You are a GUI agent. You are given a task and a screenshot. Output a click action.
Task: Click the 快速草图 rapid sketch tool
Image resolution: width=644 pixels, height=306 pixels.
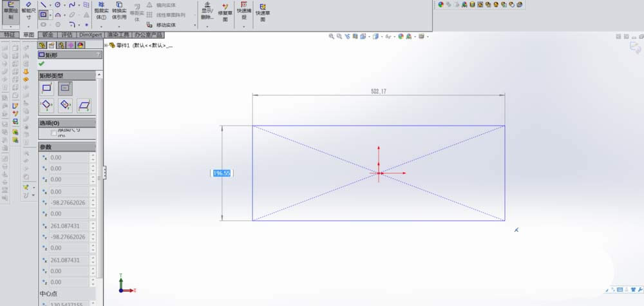[262, 12]
